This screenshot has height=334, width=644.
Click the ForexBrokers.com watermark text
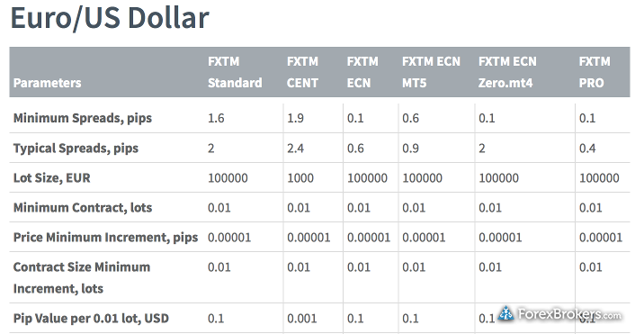click(x=569, y=314)
